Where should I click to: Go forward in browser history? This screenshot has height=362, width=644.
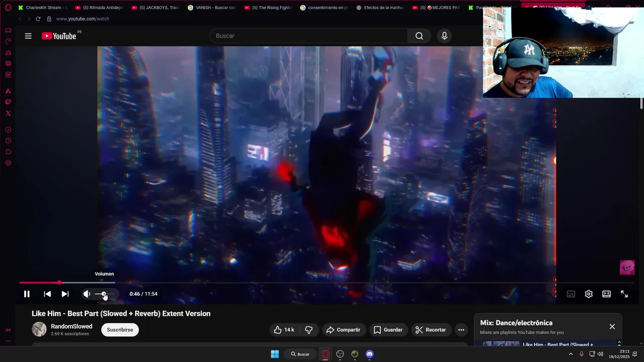(x=28, y=19)
